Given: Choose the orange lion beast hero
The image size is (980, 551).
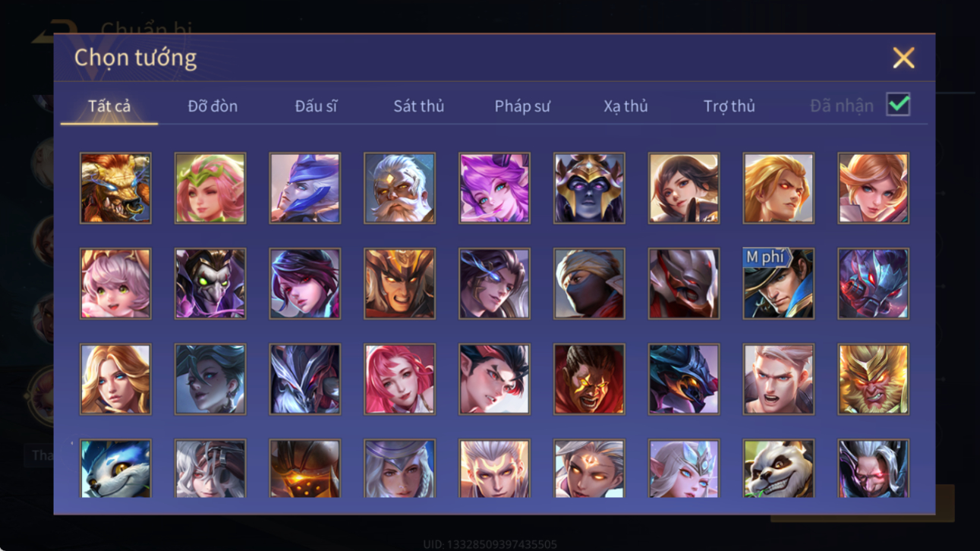Looking at the screenshot, I should 115,187.
